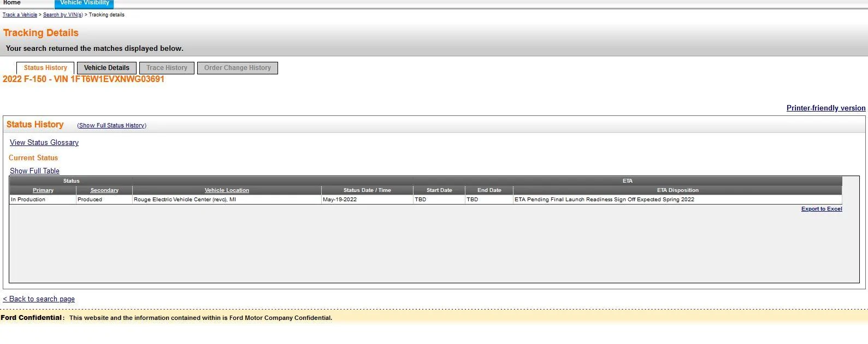The height and width of the screenshot is (344, 868).
Task: Click the Track a Vehicle breadcrumb
Action: [x=20, y=15]
